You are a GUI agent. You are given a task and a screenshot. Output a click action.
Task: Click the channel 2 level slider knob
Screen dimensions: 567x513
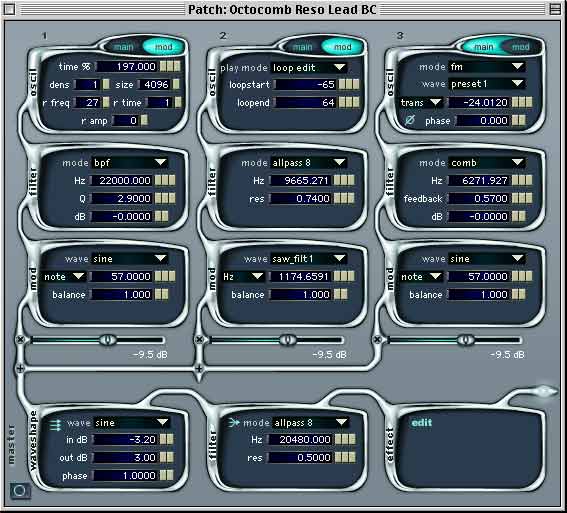pyautogui.click(x=288, y=339)
